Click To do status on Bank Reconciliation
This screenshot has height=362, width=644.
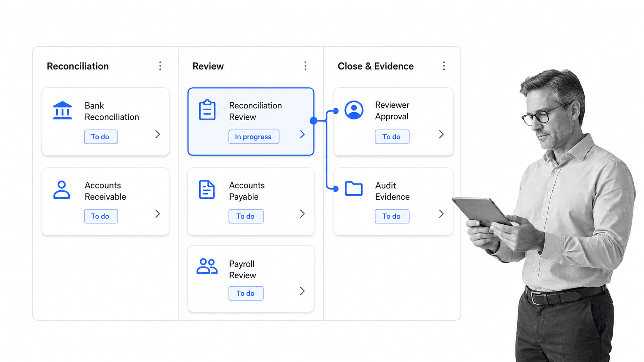pos(101,137)
